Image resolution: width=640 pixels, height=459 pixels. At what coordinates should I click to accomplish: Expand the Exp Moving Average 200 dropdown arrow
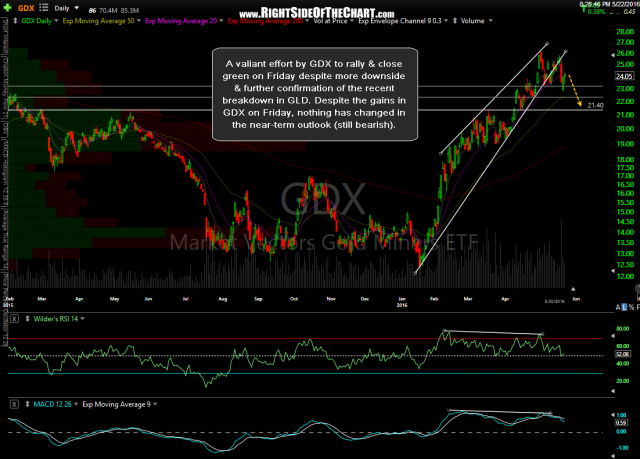coord(307,21)
